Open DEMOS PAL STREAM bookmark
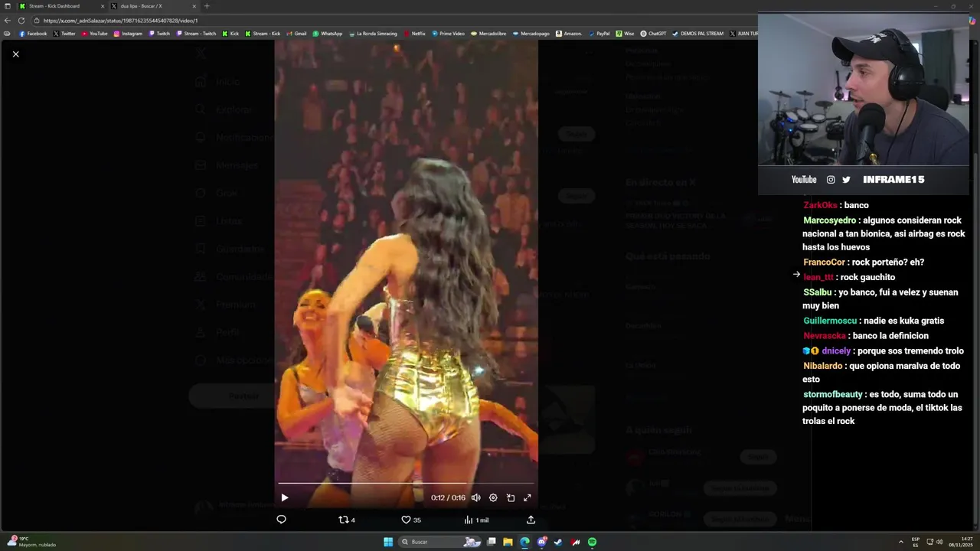This screenshot has width=980, height=551. (x=697, y=34)
